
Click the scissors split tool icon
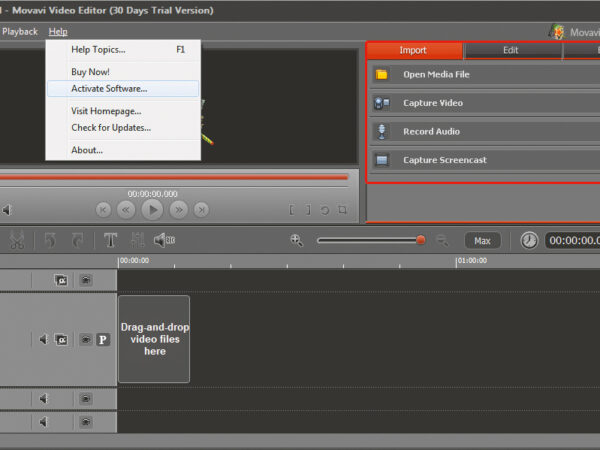tap(17, 240)
